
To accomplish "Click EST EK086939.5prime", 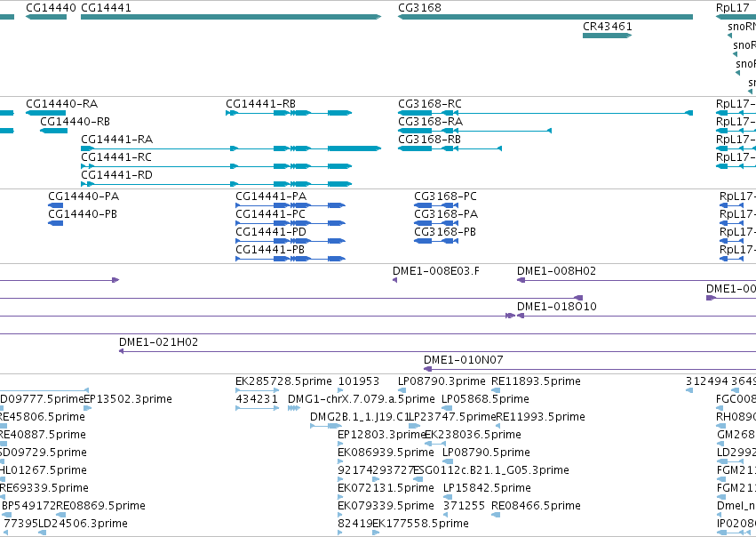I will 386,452.
